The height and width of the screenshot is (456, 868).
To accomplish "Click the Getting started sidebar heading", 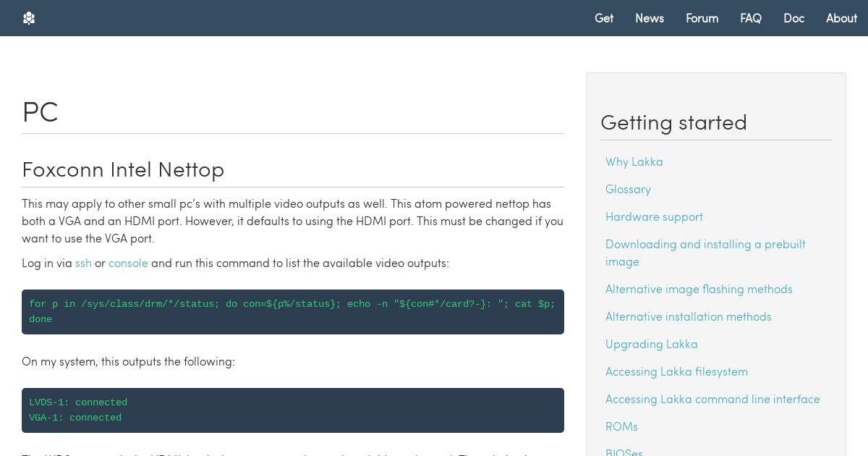I will (x=673, y=122).
